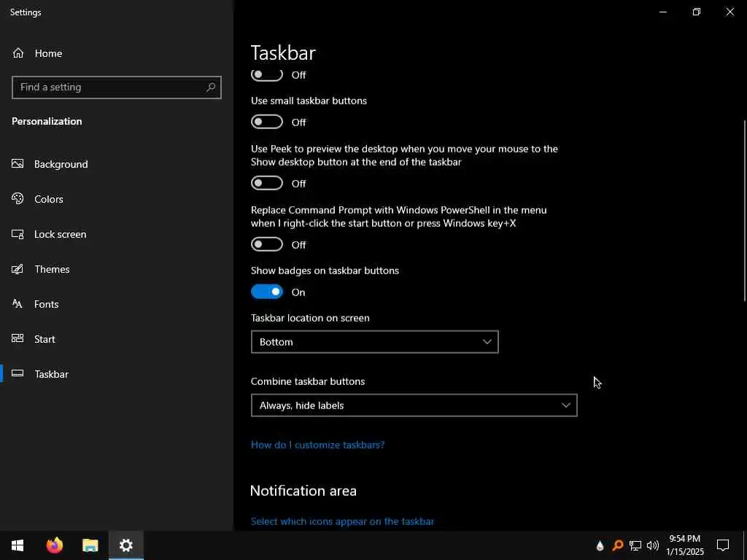Toggle the partially visible top switch

(x=267, y=75)
